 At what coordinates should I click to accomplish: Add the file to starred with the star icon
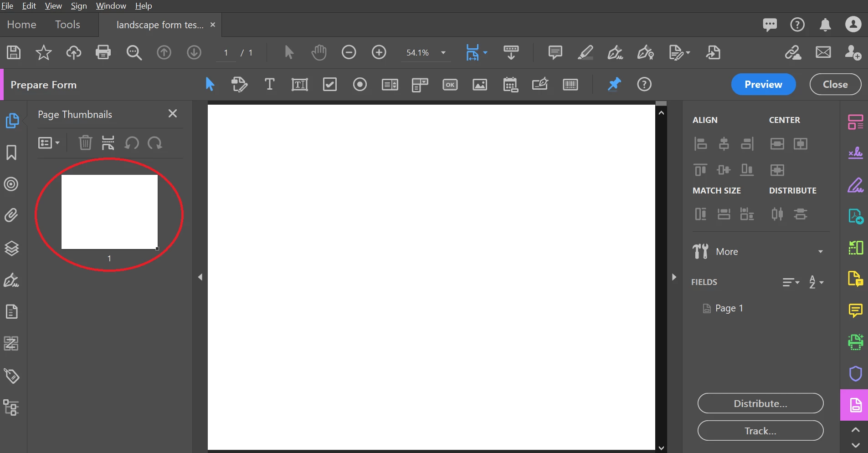pos(44,52)
